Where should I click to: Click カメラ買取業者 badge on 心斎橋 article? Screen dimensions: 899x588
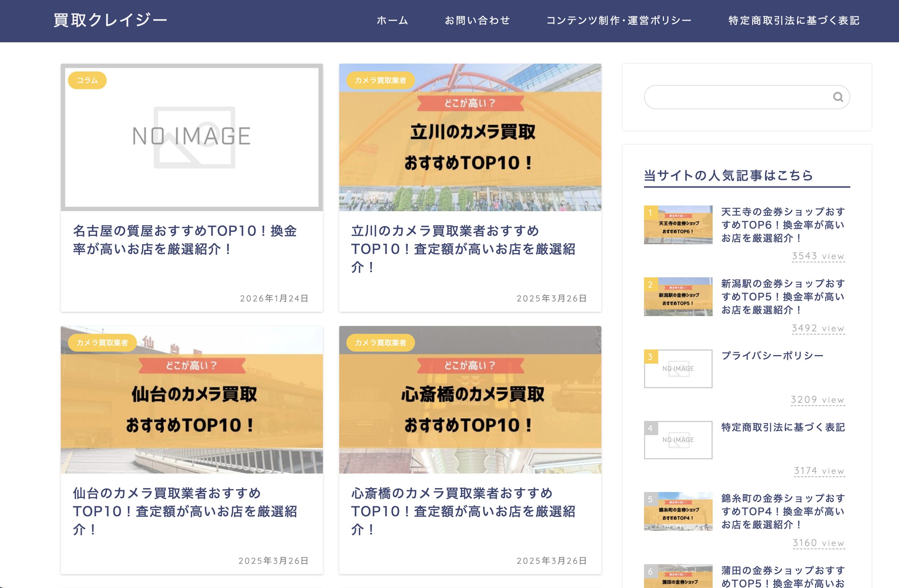pos(381,343)
